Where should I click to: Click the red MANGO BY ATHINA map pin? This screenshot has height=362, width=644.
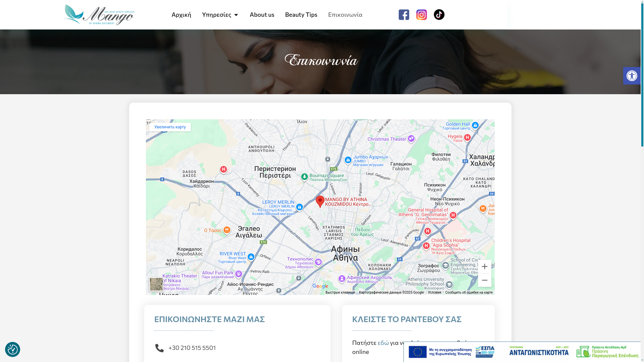coord(320,201)
